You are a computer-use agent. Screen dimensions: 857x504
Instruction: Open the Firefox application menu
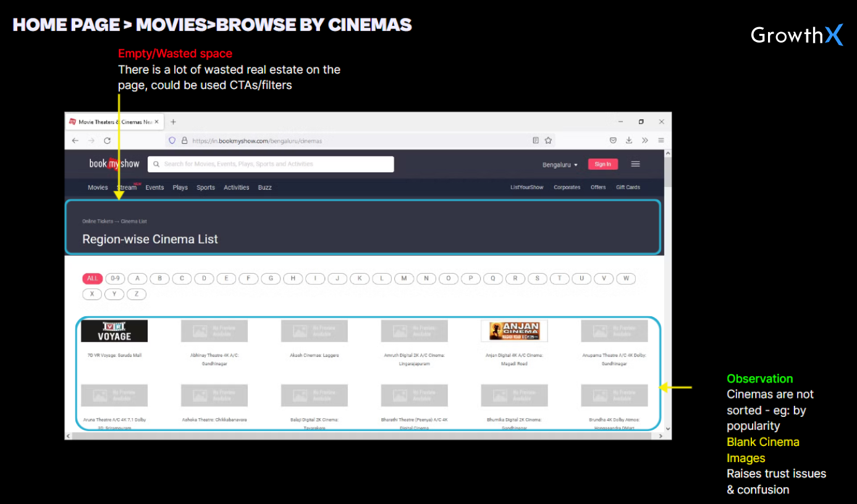click(661, 141)
